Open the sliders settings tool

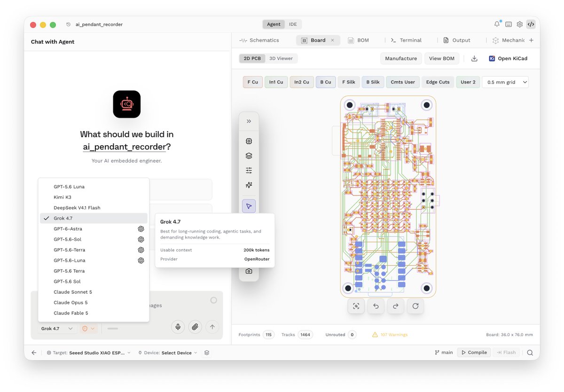click(249, 171)
